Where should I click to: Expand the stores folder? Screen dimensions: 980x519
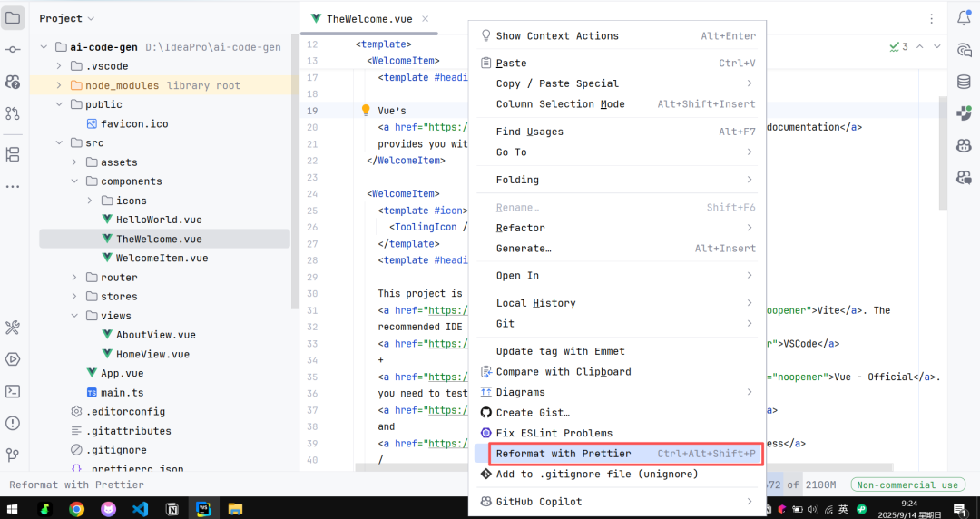(74, 297)
